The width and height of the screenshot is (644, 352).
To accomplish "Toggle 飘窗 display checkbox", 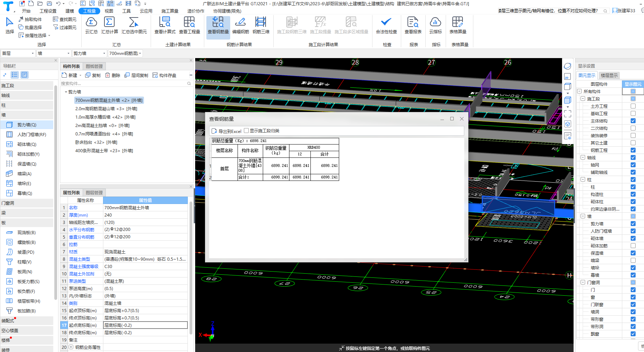I will tap(633, 334).
